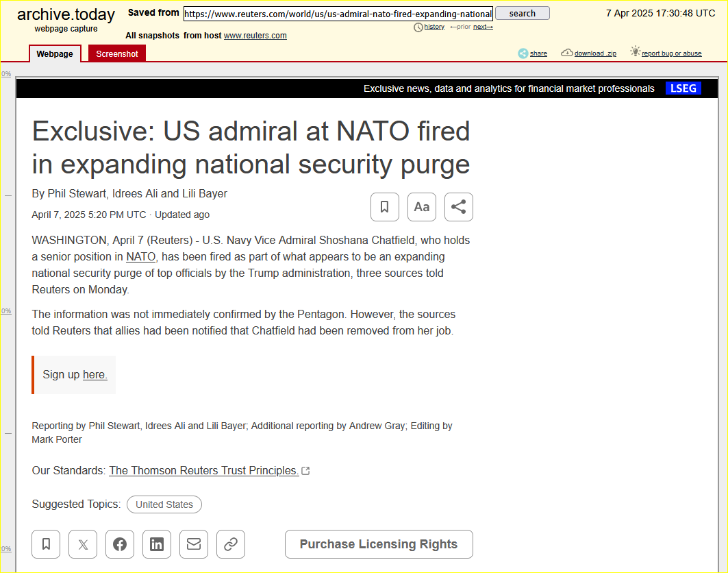Click the Reporting by credits paragraph
The image size is (728, 573).
click(x=242, y=432)
